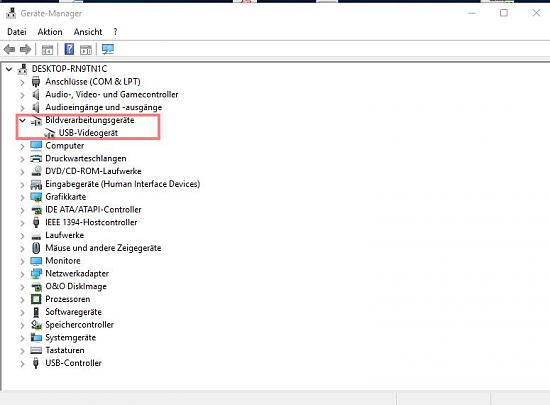Expand the Monitore category

(x=22, y=261)
